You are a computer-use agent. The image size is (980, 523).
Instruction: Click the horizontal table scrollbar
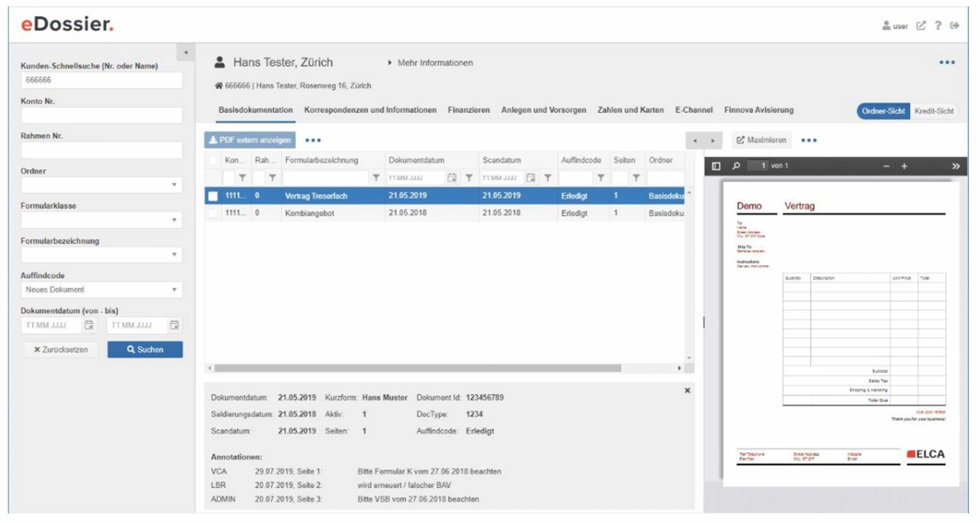pos(417,368)
